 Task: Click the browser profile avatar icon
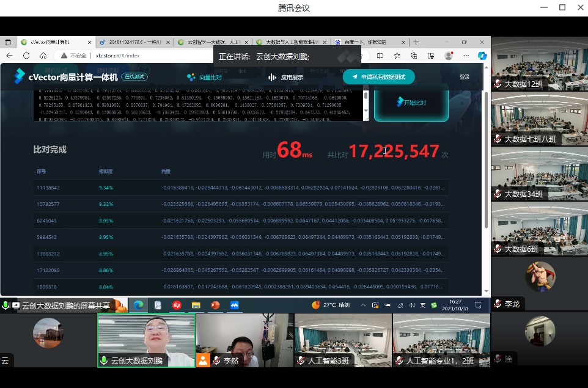pyautogui.click(x=449, y=56)
